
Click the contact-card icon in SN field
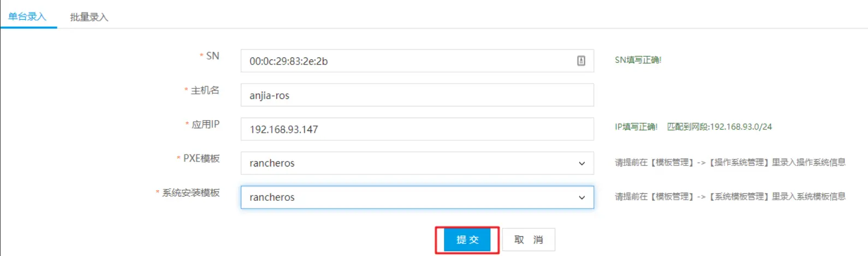(x=581, y=61)
